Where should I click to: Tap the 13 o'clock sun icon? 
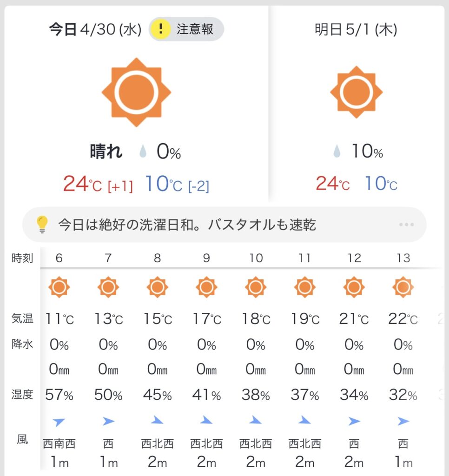pos(403,287)
